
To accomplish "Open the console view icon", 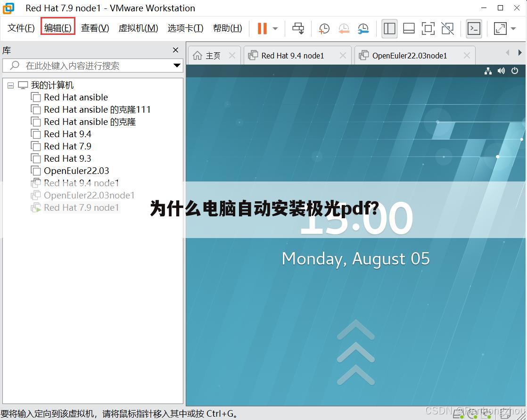I will (x=474, y=28).
